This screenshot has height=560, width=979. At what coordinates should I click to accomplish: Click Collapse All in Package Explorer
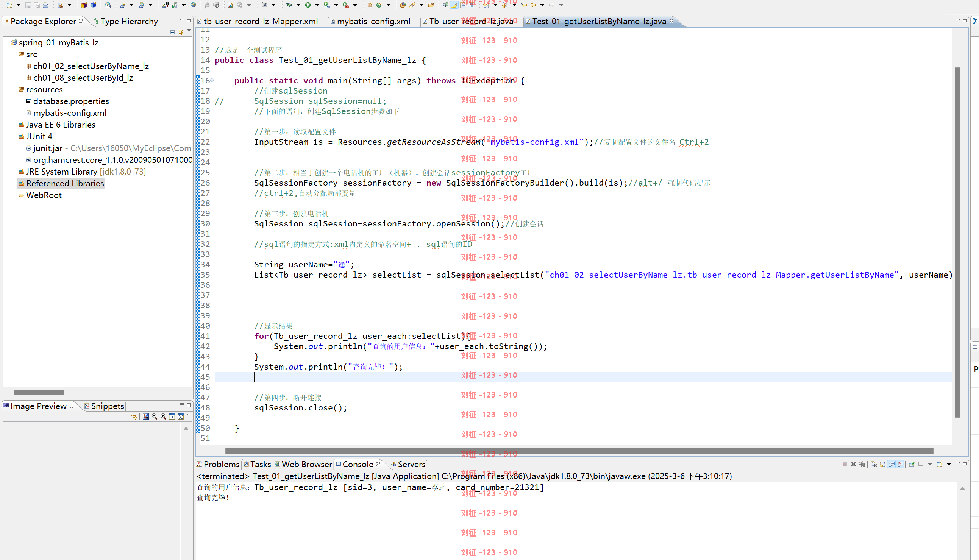click(x=172, y=32)
